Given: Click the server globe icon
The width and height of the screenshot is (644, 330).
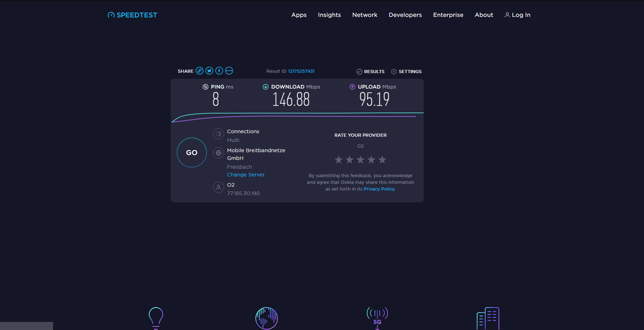Looking at the screenshot, I should click(219, 153).
